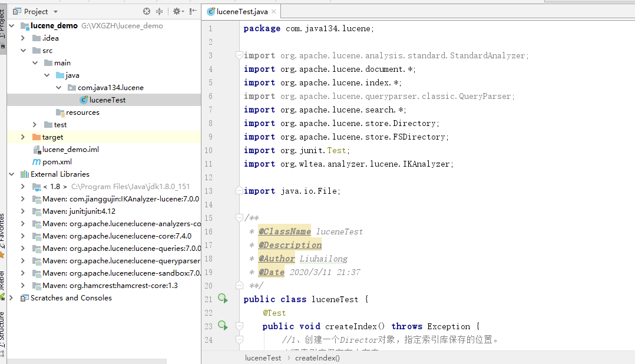Viewport: 635px width, 364px height.
Task: Open the Project panel settings gear
Action: pyautogui.click(x=178, y=11)
